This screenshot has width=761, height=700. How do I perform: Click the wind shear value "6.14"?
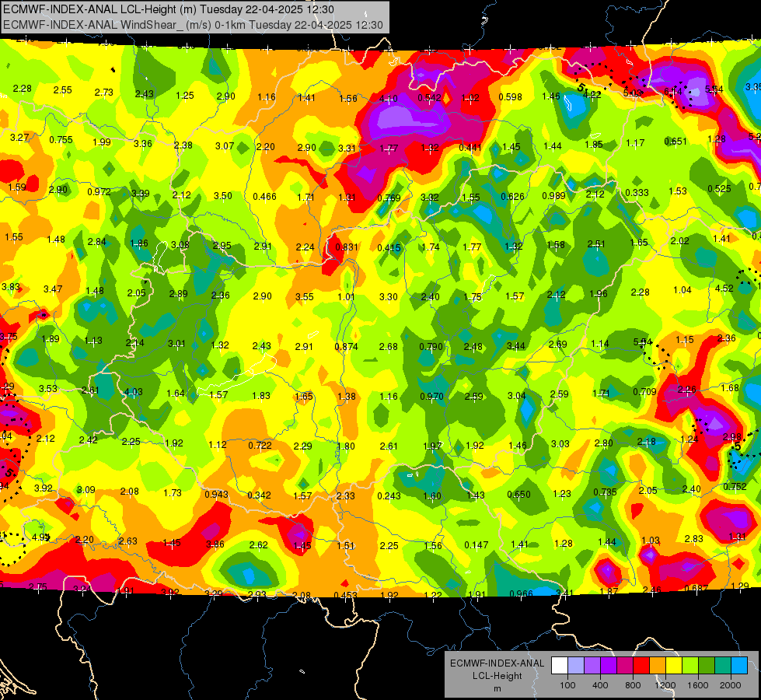point(672,91)
